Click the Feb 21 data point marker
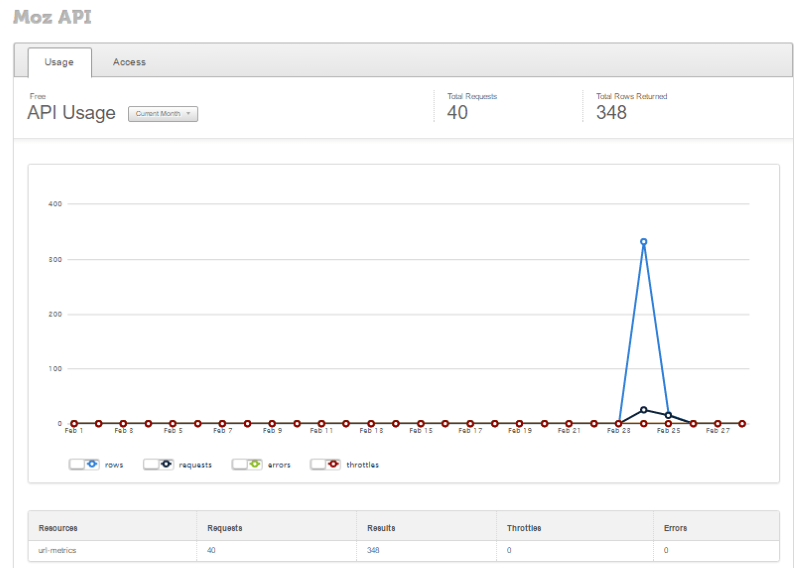 [x=569, y=424]
